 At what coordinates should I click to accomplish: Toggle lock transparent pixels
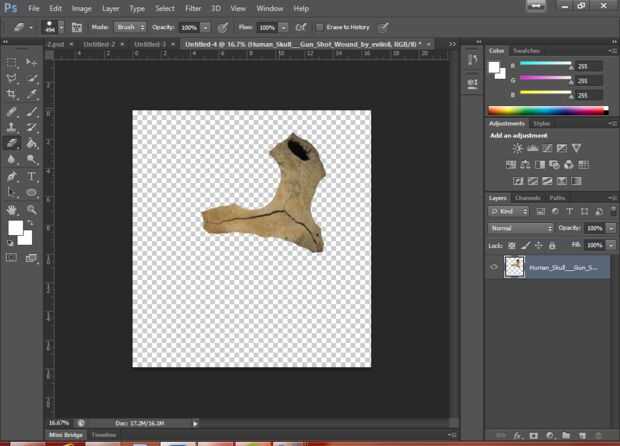512,246
